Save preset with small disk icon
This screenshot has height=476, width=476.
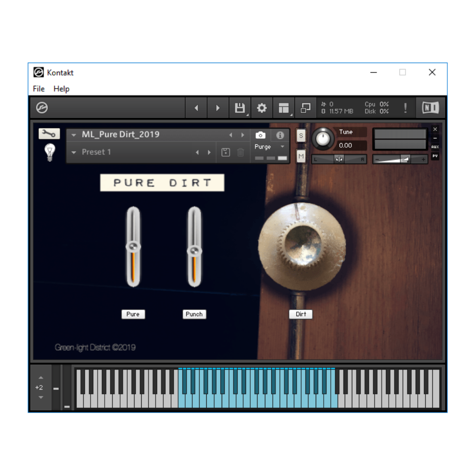[226, 152]
